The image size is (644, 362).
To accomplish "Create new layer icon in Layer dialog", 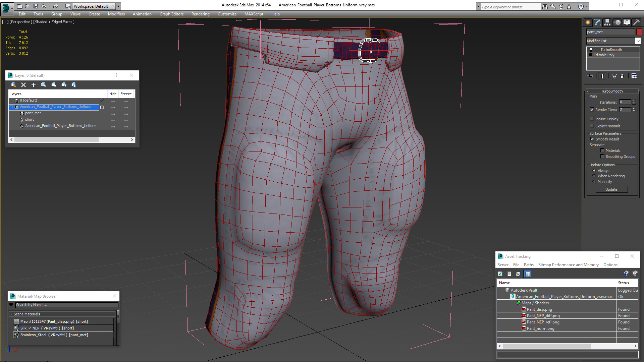I will coord(13,85).
